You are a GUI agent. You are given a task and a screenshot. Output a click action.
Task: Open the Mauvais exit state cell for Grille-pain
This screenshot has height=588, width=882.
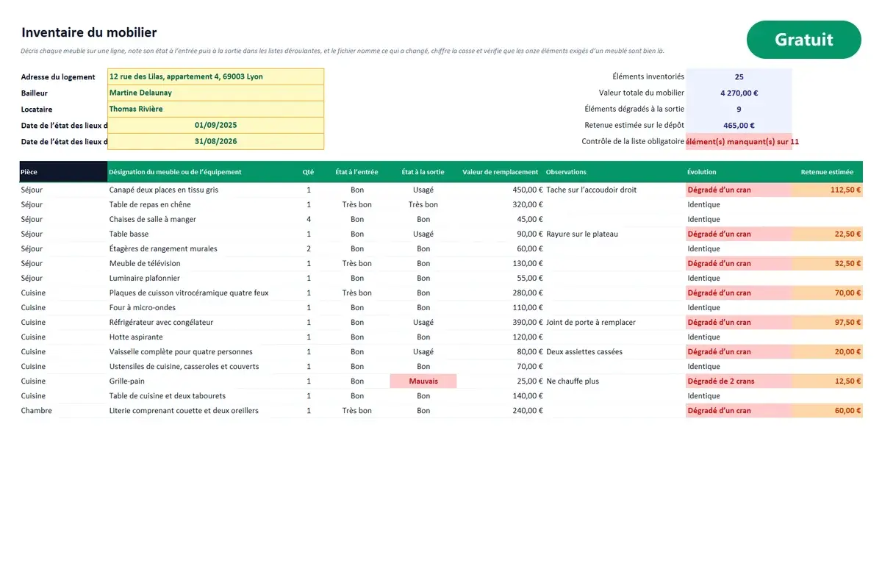[423, 381]
